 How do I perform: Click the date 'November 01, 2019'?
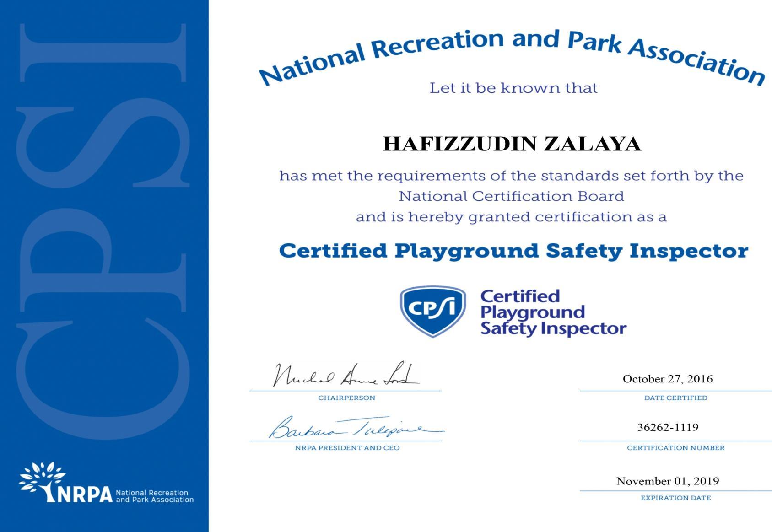(668, 481)
